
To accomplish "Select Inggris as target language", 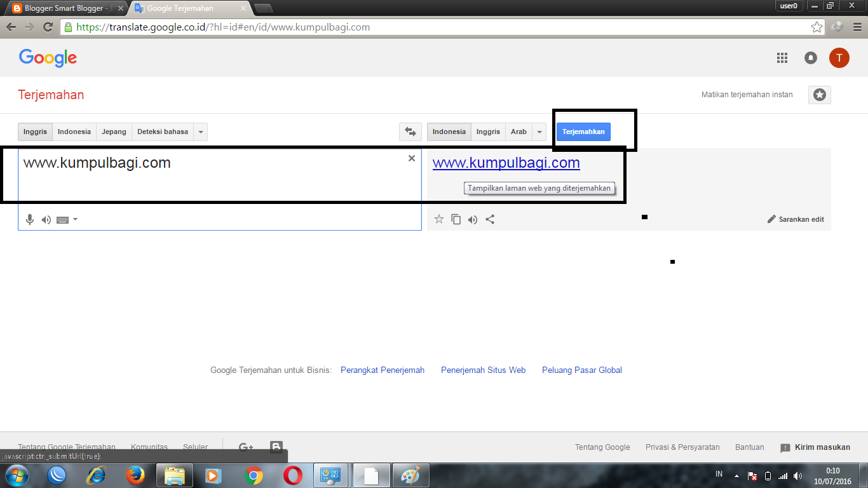I will [x=488, y=132].
